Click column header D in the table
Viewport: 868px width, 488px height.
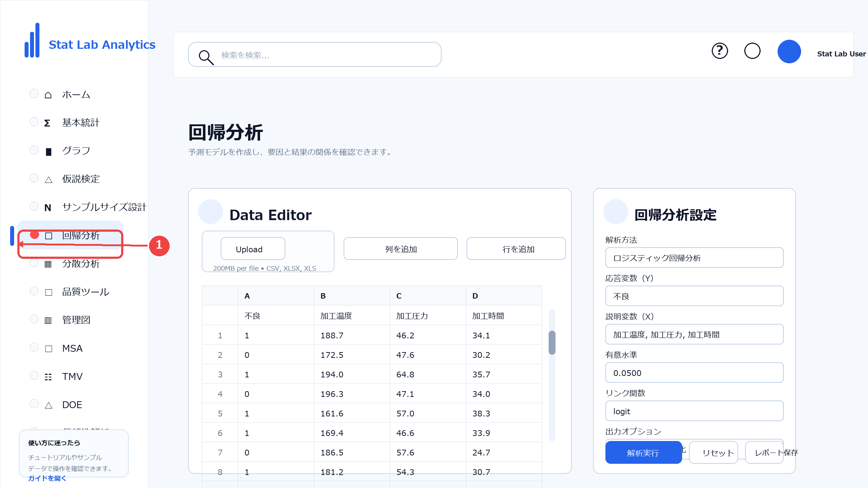pyautogui.click(x=504, y=296)
